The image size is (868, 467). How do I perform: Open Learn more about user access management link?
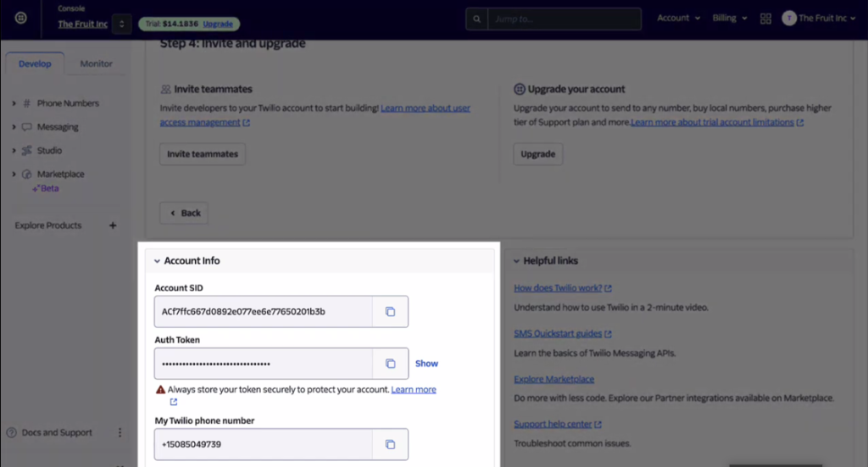[x=315, y=115]
